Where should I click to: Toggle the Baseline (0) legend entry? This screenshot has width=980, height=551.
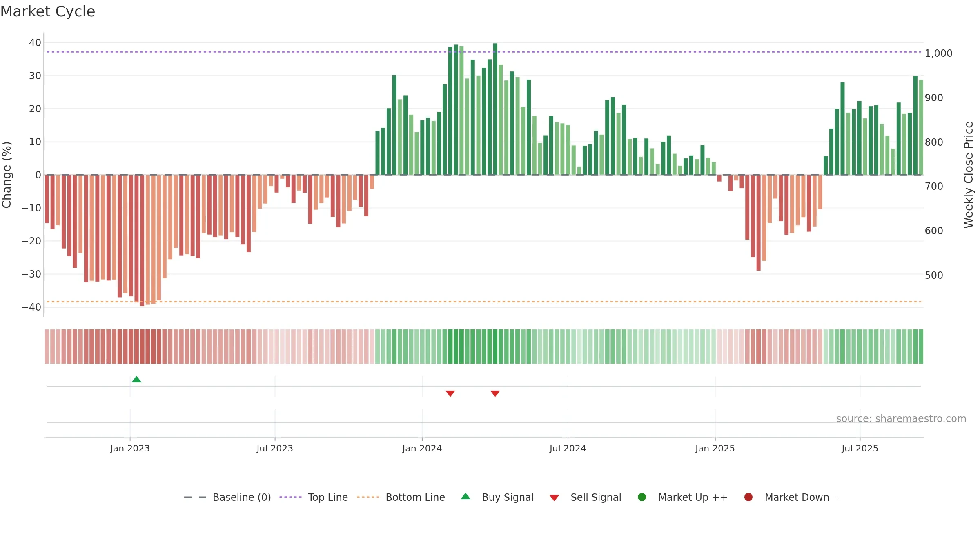point(227,497)
